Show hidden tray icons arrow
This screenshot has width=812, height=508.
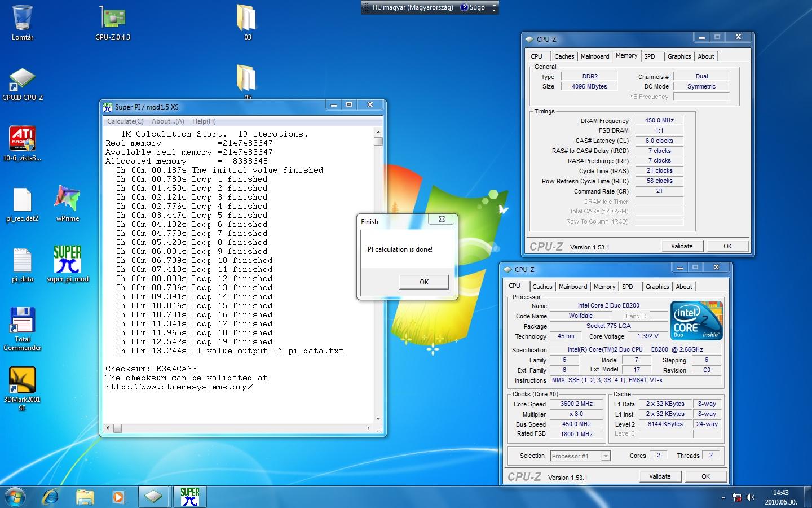[x=723, y=497]
